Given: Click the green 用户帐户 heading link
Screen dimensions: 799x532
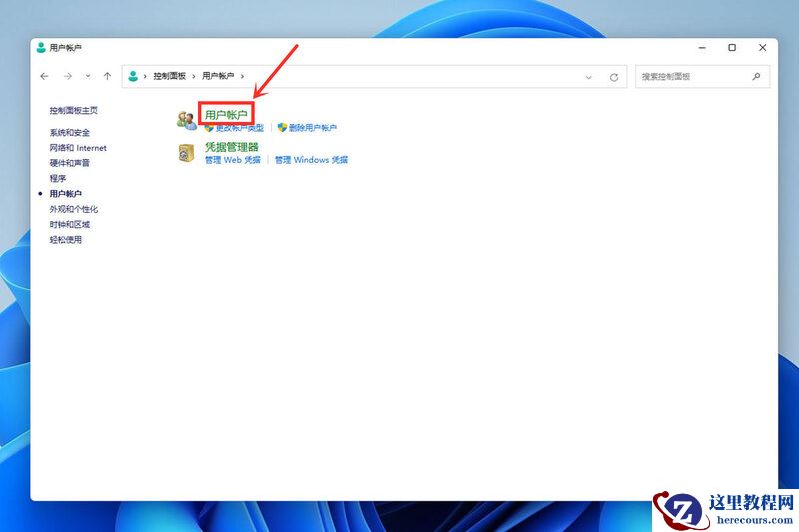Looking at the screenshot, I should [226, 115].
